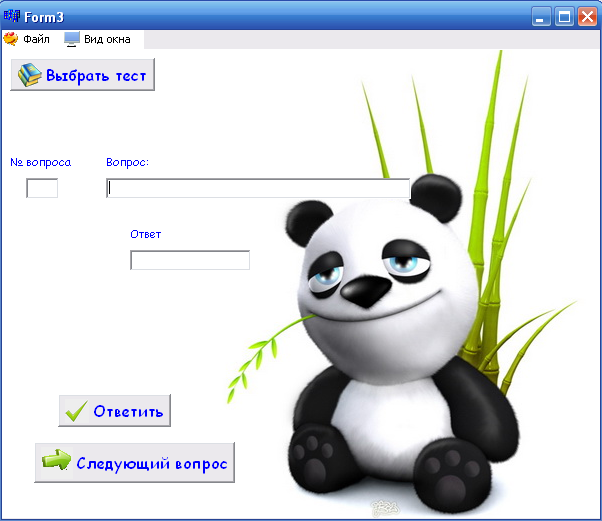Click the Следующий вопрос button
Image resolution: width=602 pixels, height=521 pixels.
pyautogui.click(x=134, y=463)
